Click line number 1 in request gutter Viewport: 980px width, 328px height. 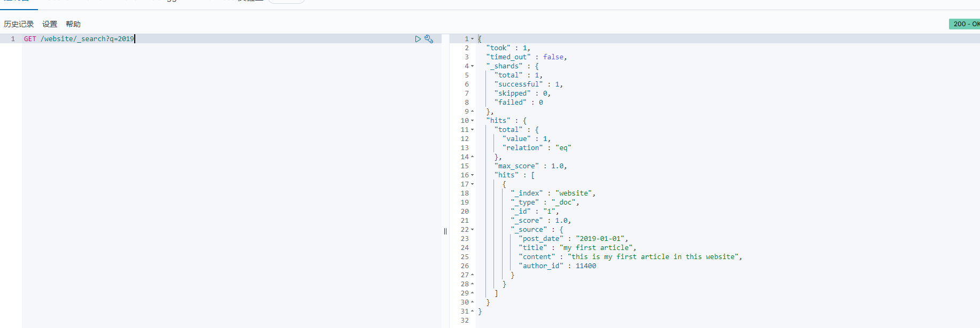click(x=13, y=39)
